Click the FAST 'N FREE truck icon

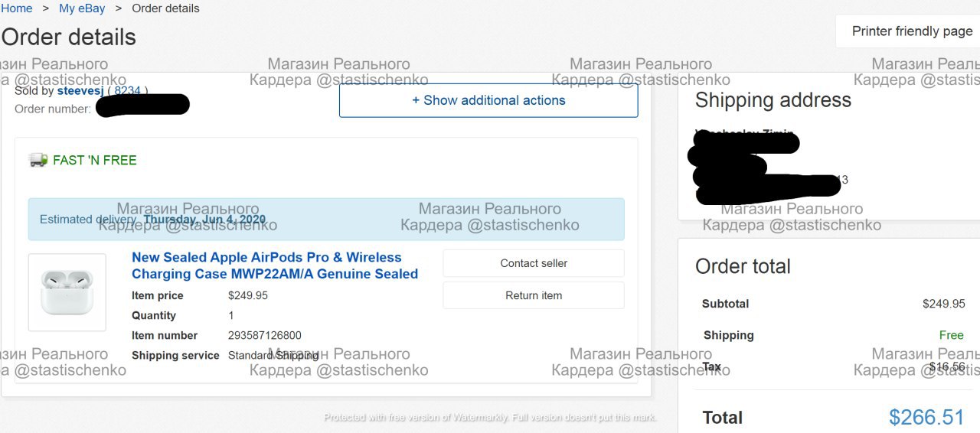[x=38, y=160]
